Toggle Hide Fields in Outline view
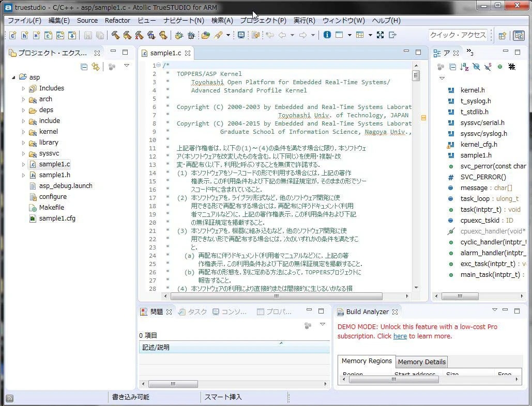This screenshot has width=532, height=406. point(476,67)
